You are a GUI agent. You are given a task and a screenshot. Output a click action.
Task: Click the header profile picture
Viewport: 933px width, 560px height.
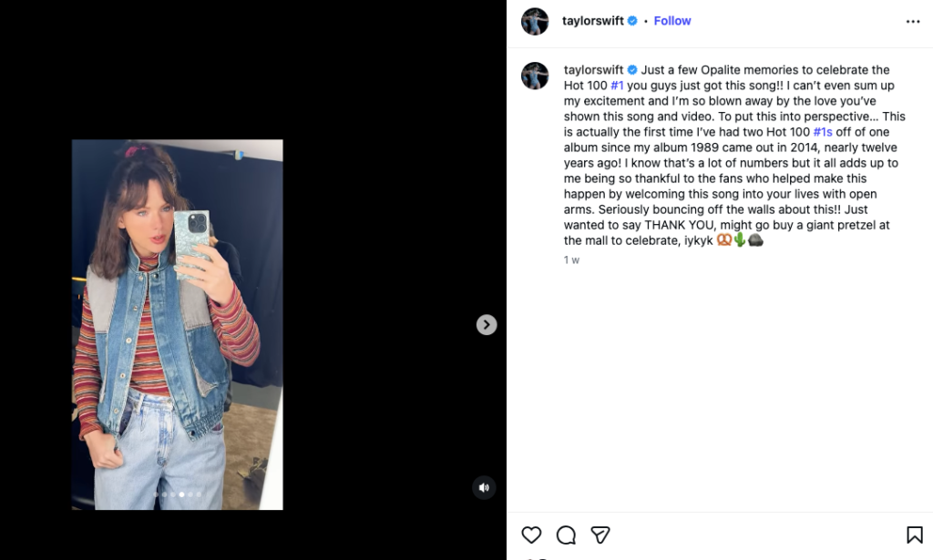pyautogui.click(x=535, y=21)
